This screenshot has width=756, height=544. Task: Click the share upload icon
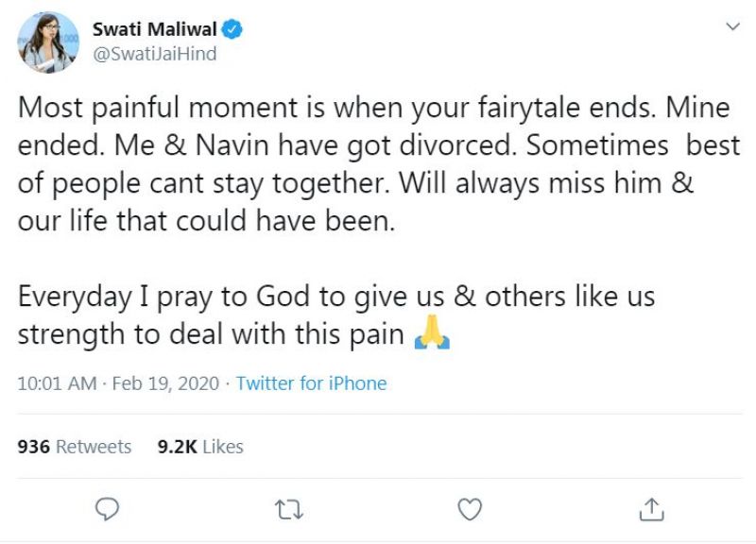click(650, 509)
